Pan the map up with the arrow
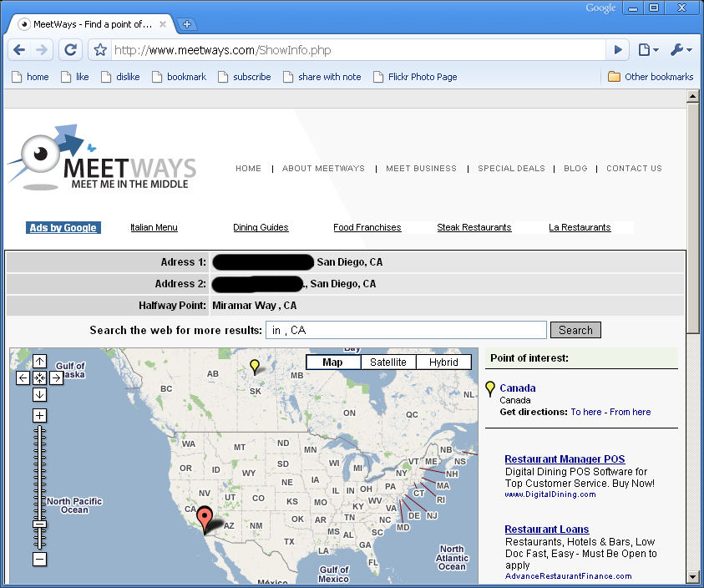The width and height of the screenshot is (704, 588). coord(39,361)
